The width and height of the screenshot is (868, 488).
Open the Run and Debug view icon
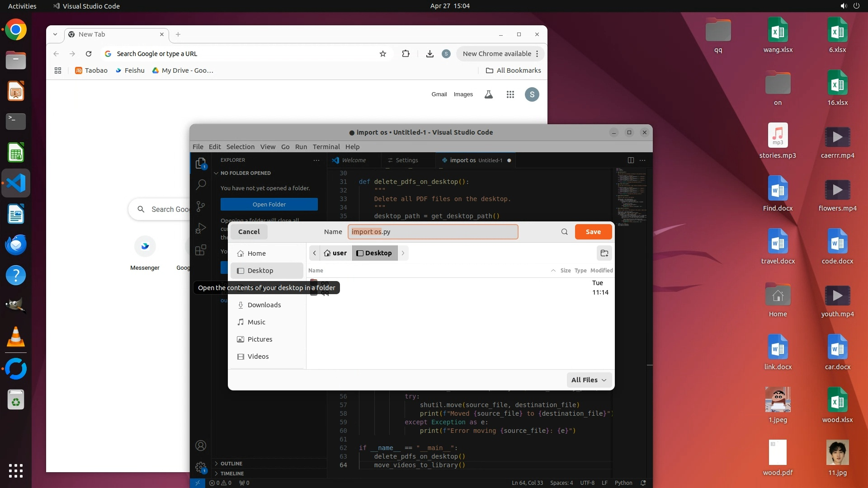[201, 228]
